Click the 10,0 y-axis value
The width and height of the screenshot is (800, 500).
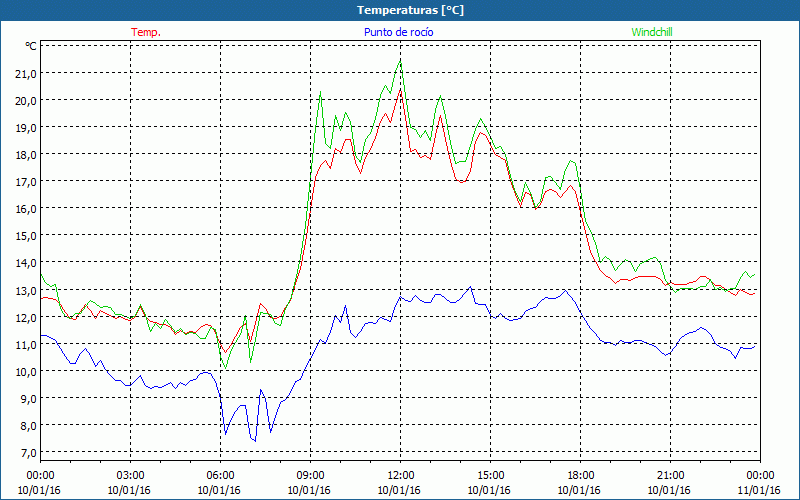pyautogui.click(x=27, y=371)
